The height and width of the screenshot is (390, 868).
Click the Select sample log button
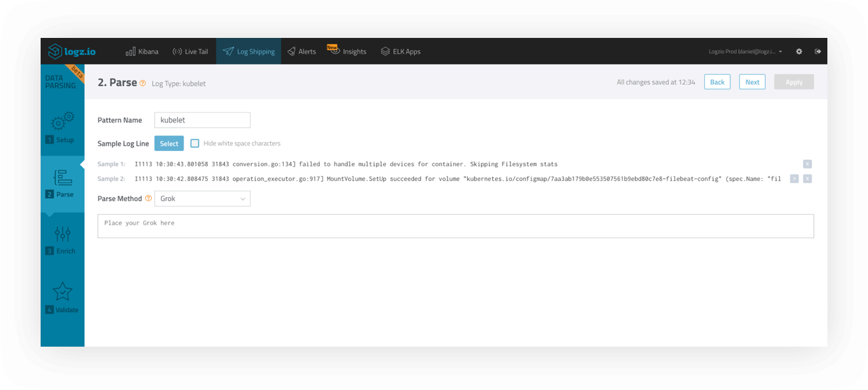coord(169,144)
